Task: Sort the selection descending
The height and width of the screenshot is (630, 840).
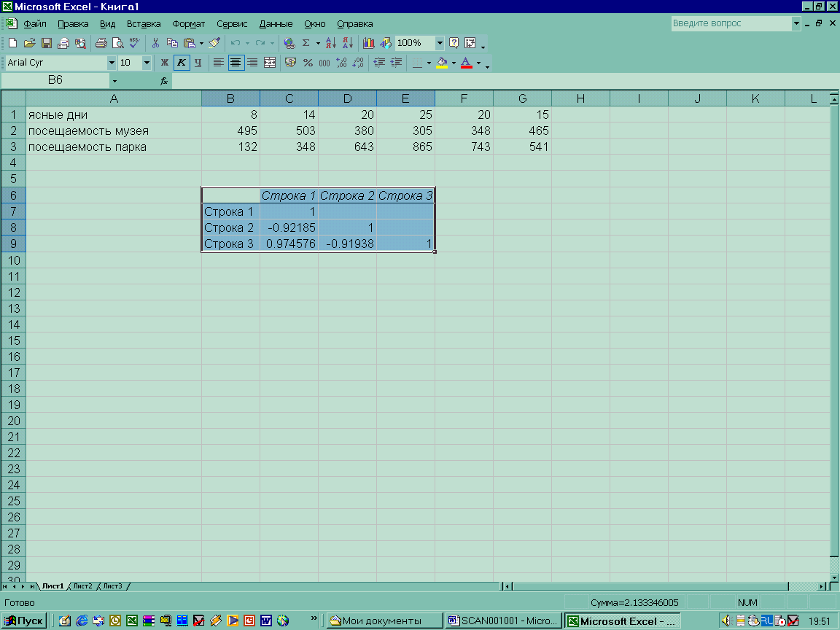Action: (x=348, y=43)
